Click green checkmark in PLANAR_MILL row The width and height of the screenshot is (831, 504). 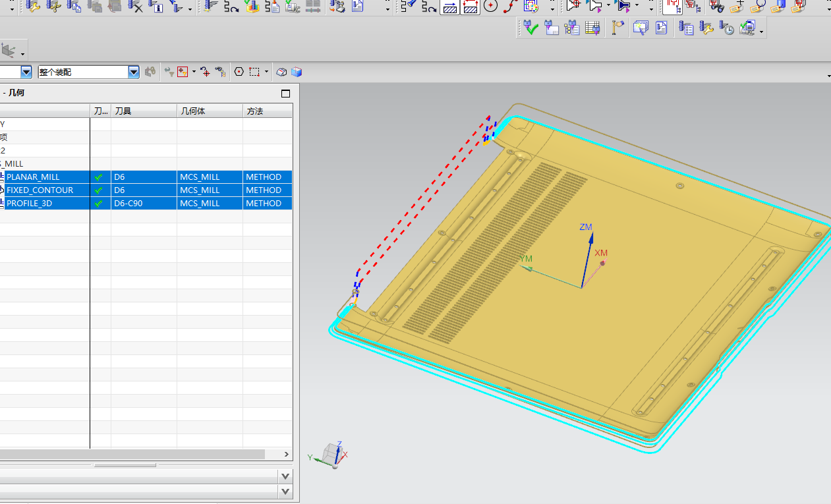99,177
